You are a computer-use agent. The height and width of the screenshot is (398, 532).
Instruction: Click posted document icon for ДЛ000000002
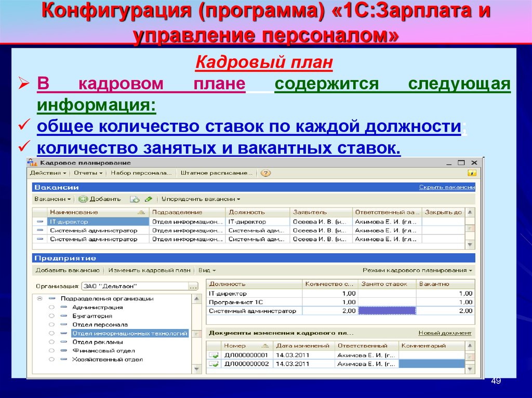click(x=214, y=364)
